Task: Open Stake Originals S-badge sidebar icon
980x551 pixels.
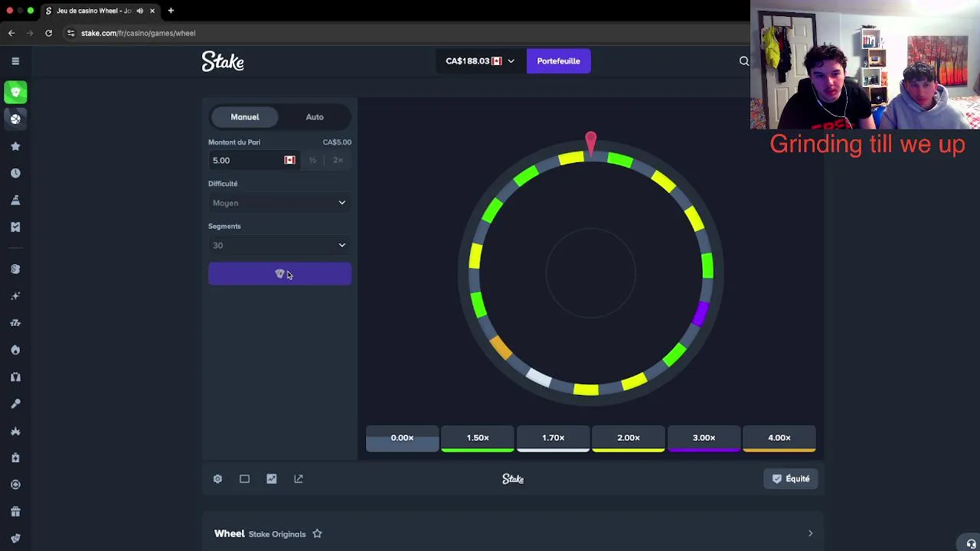Action: [15, 269]
